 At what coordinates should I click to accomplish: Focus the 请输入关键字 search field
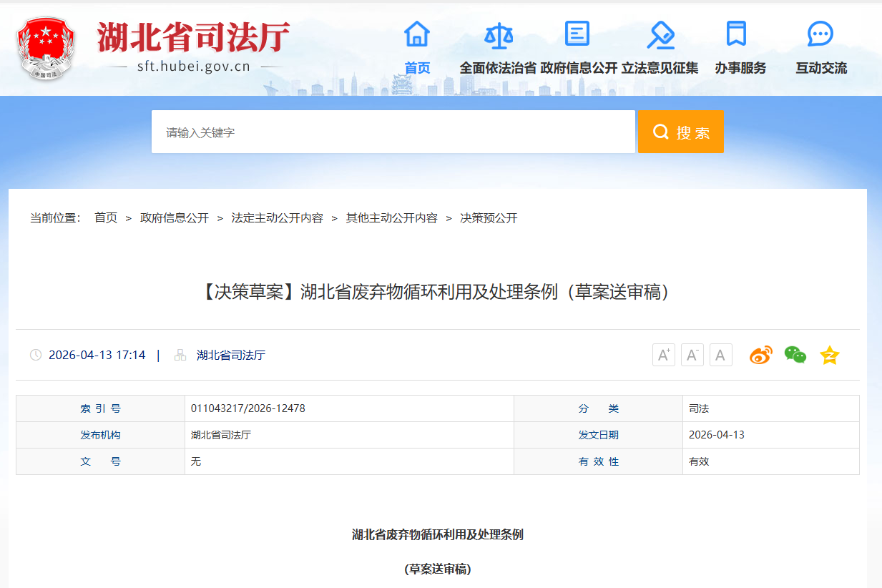click(x=393, y=132)
